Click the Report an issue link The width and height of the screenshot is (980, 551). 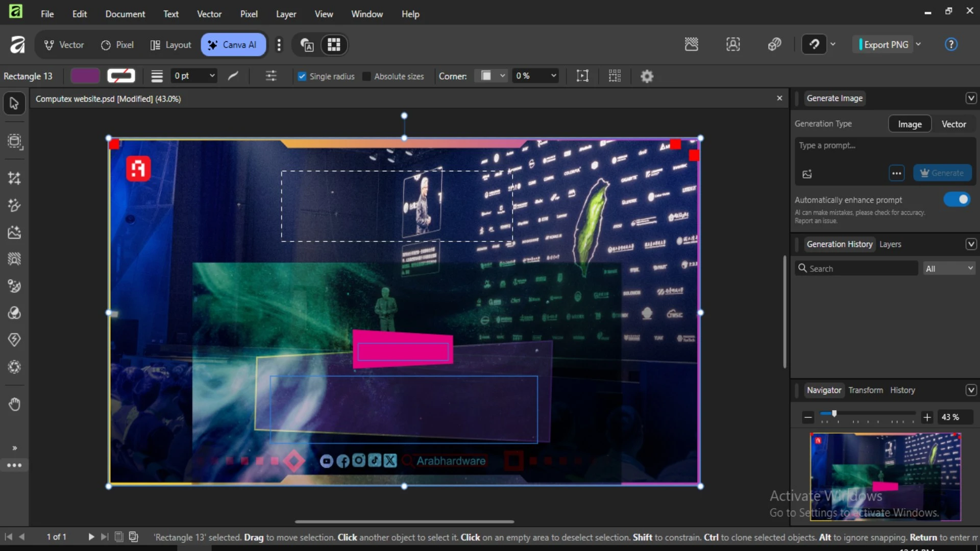click(815, 221)
